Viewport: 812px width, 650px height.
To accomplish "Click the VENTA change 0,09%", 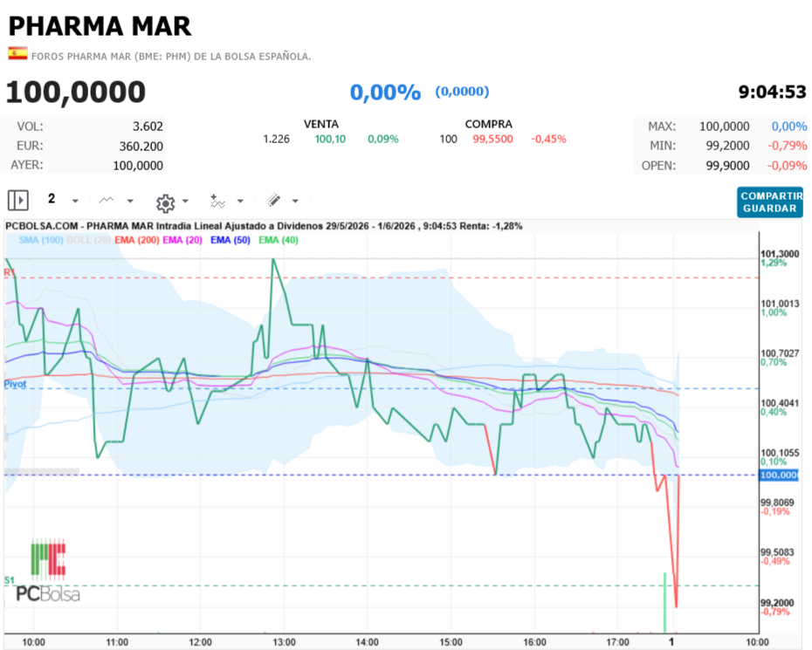I will click(x=383, y=140).
